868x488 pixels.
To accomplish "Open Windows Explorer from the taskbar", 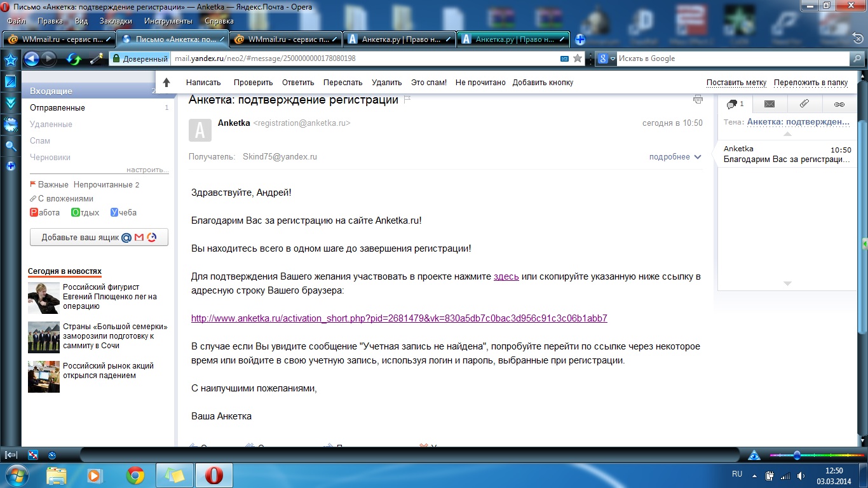I will point(57,475).
